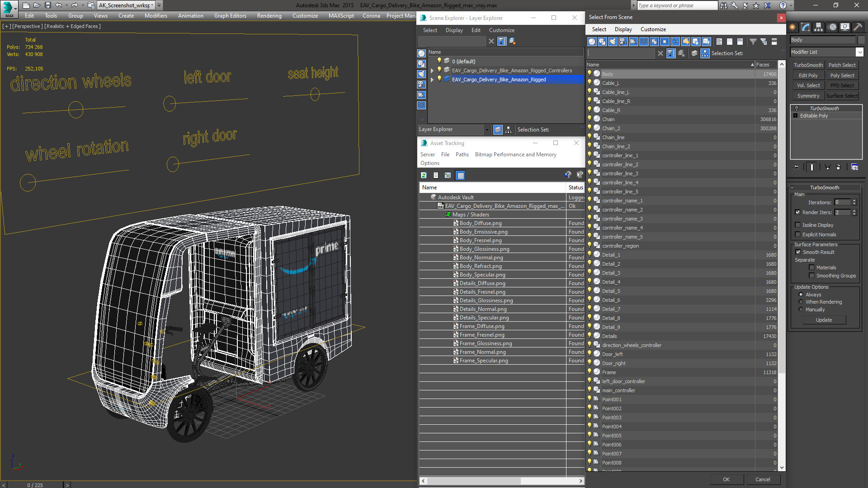Select Always update option
This screenshot has height=488, width=868.
pos(801,295)
